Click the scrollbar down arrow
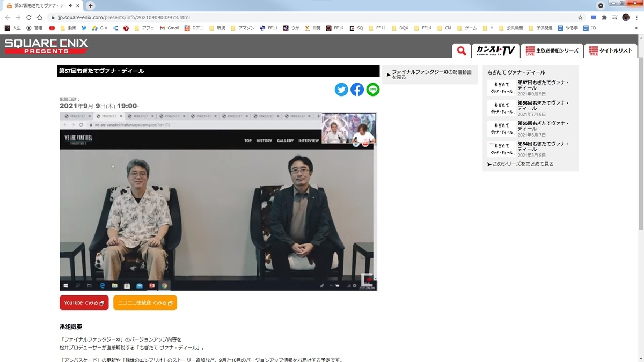 click(641, 358)
